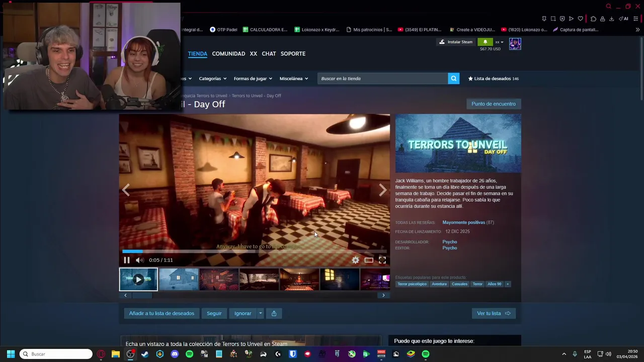Open the TIENDA tab
The width and height of the screenshot is (644, 362).
[197, 54]
